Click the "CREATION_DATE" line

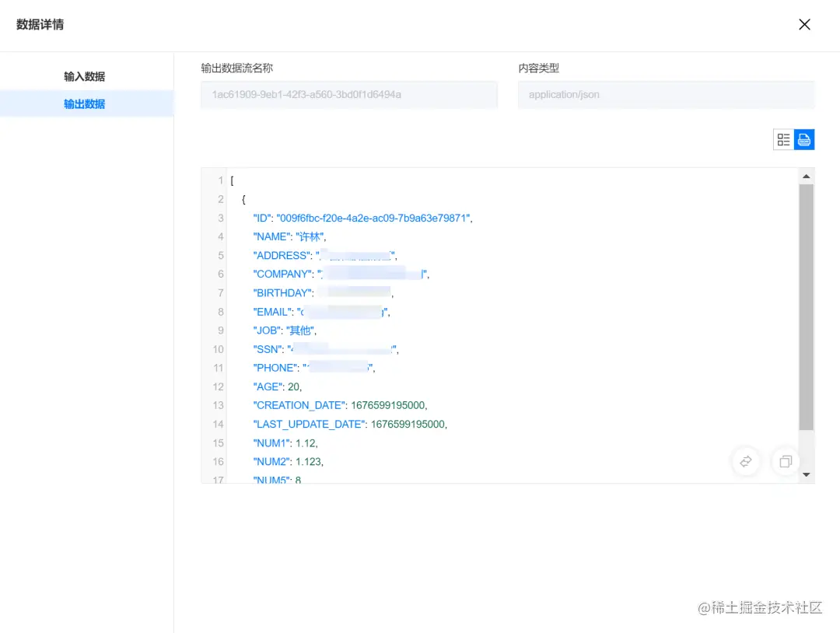(x=340, y=405)
